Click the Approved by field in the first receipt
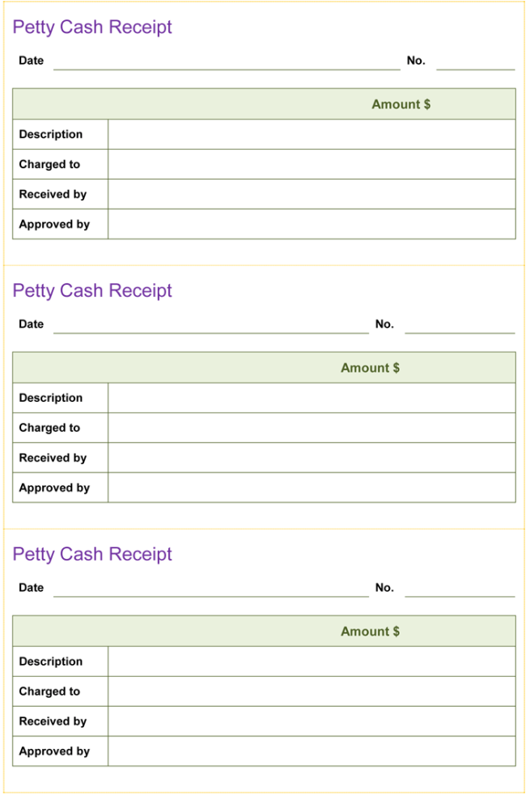This screenshot has height=812, width=526. point(312,224)
